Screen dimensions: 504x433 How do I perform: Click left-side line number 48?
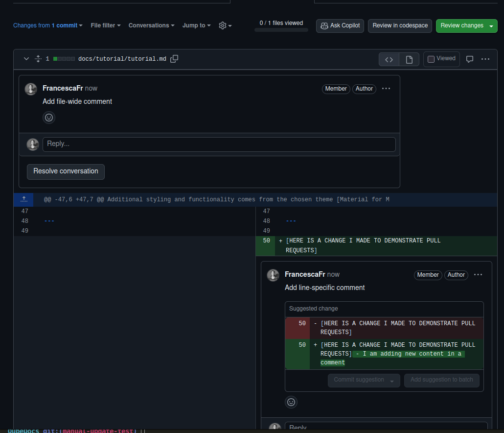[25, 221]
